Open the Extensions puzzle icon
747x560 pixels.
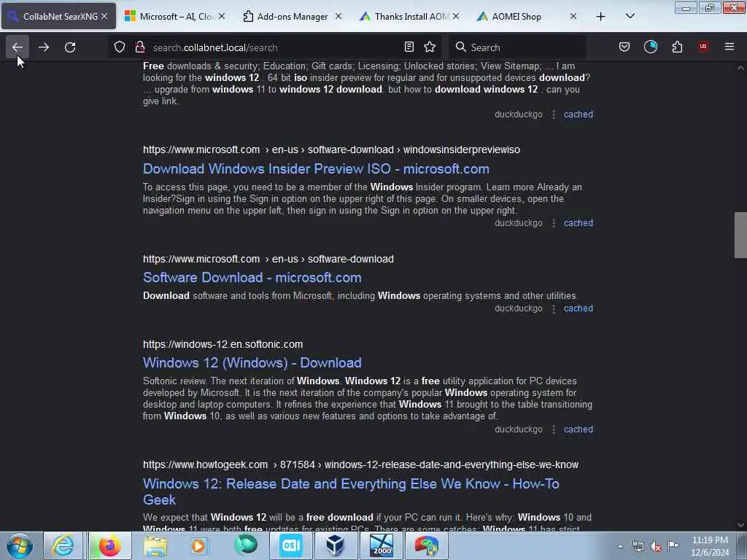point(677,47)
